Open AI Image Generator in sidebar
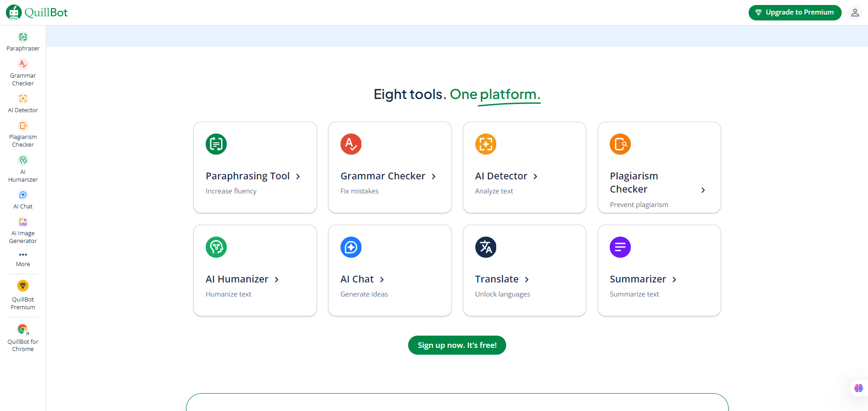This screenshot has width=868, height=411. [23, 231]
